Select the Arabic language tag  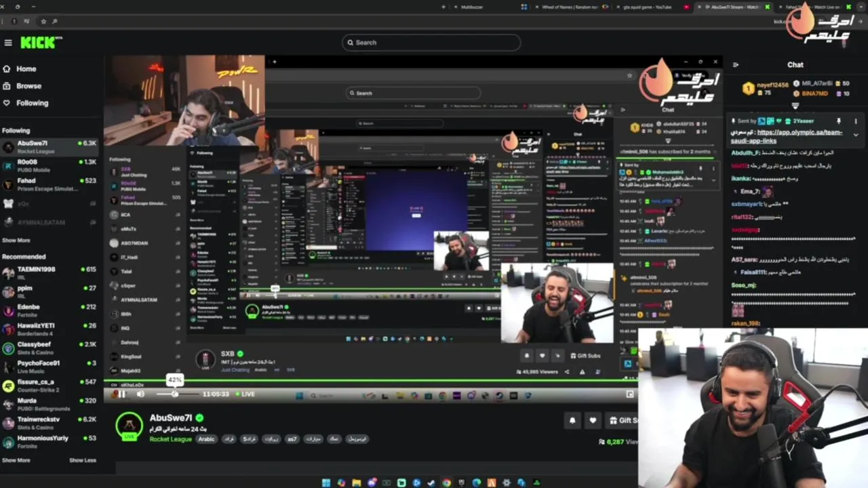pyautogui.click(x=206, y=439)
